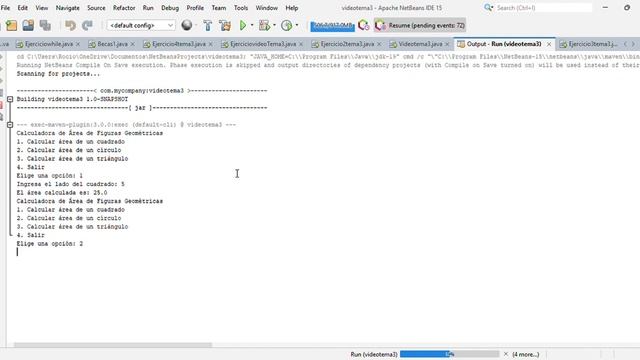This screenshot has width=640, height=360.
Task: Close the Ejerciciowhile.java tab
Action: 78,44
